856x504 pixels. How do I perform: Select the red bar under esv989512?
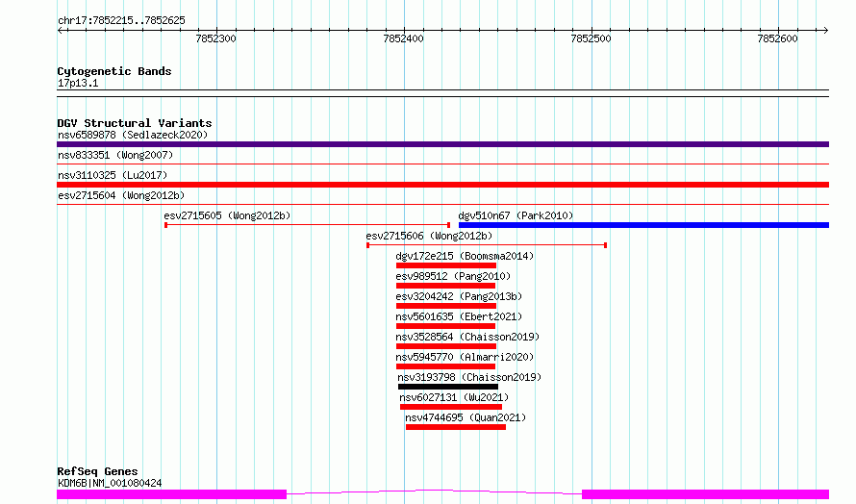pos(445,286)
